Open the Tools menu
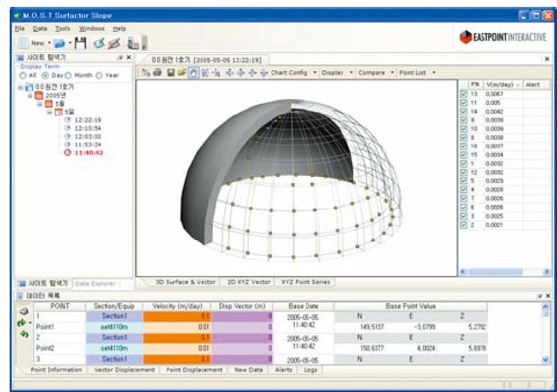 (x=63, y=28)
